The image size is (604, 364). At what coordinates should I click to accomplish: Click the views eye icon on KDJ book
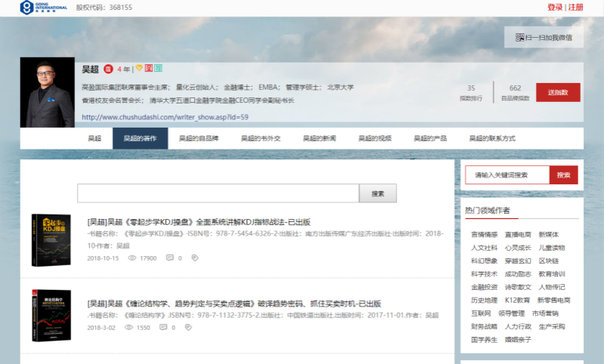click(x=132, y=258)
